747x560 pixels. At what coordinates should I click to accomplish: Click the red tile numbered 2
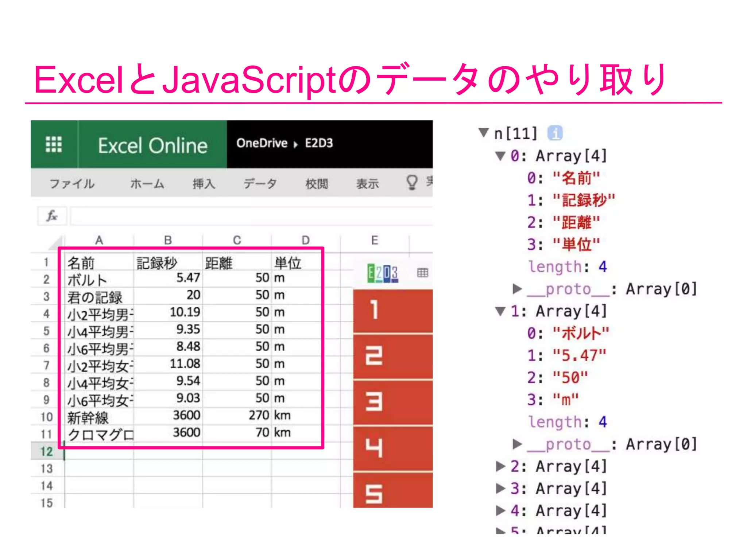[x=393, y=356]
